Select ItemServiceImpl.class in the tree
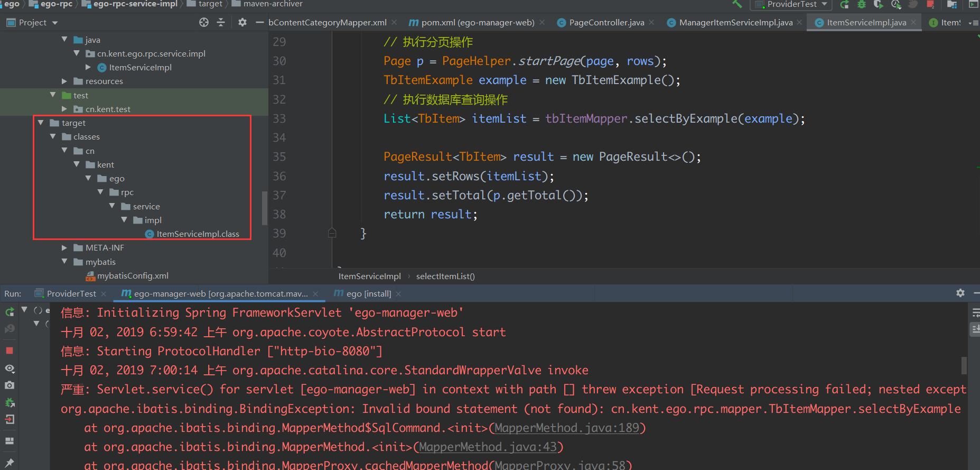 pyautogui.click(x=192, y=234)
